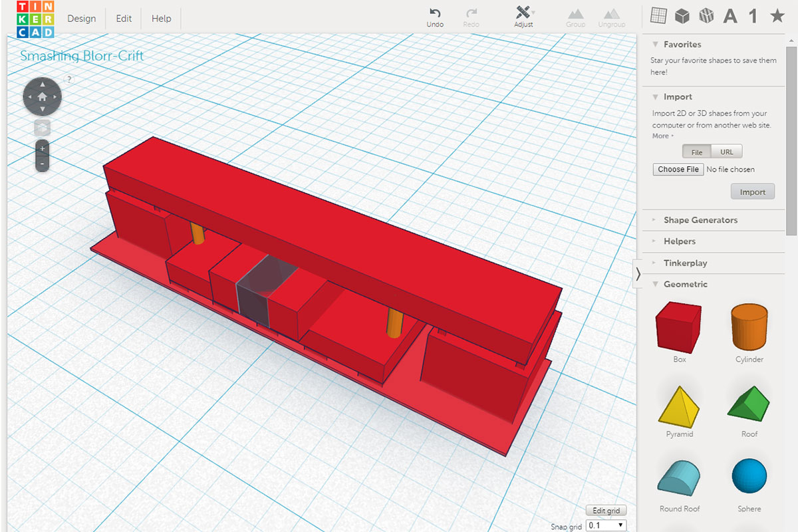The width and height of the screenshot is (798, 532).
Task: Zoom out with the minus button
Action: click(43, 164)
